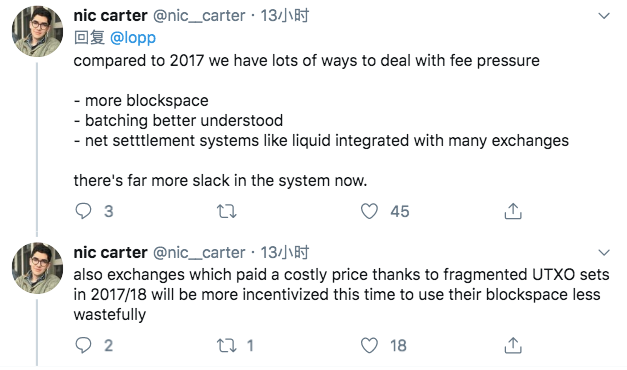Reply to the first tweet about fee pressure
627x370 pixels.
pyautogui.click(x=84, y=211)
